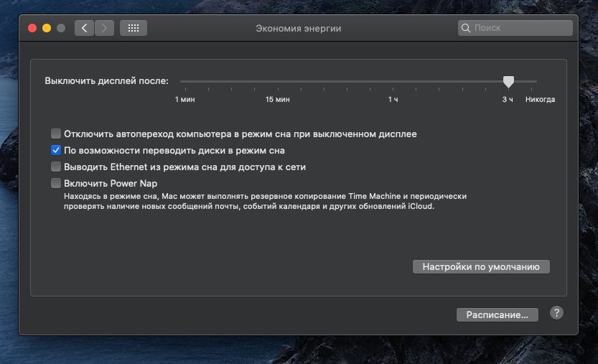598x364 pixels.
Task: Click the forward chevron navigation button
Action: (104, 28)
